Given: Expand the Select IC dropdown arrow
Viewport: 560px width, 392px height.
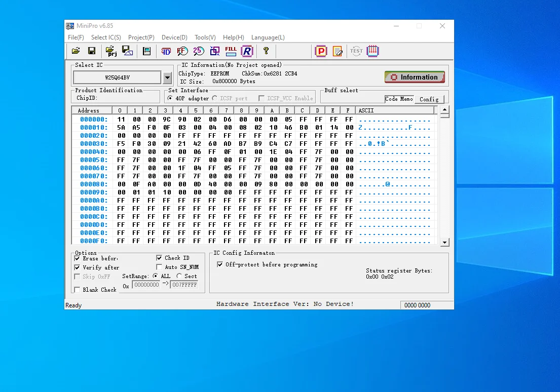Looking at the screenshot, I should pos(167,77).
